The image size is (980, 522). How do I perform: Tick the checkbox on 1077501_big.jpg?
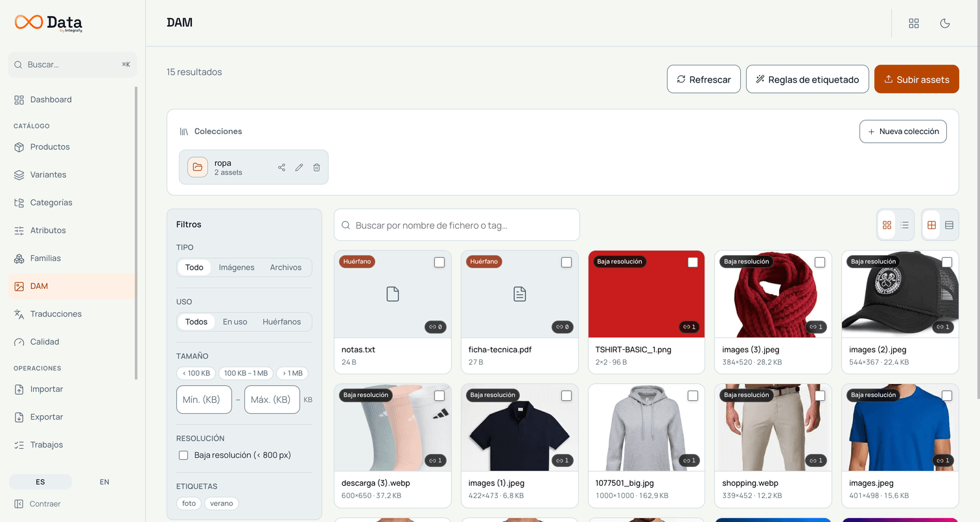pos(693,396)
